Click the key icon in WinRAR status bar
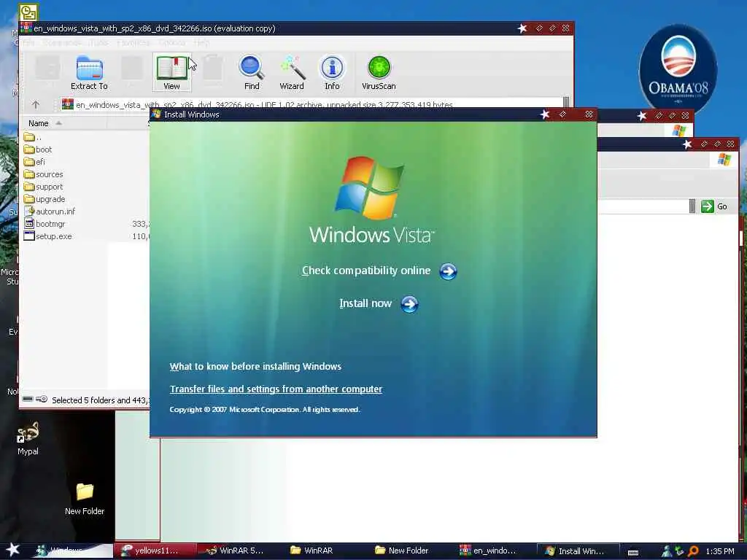This screenshot has width=747, height=560. pyautogui.click(x=42, y=399)
